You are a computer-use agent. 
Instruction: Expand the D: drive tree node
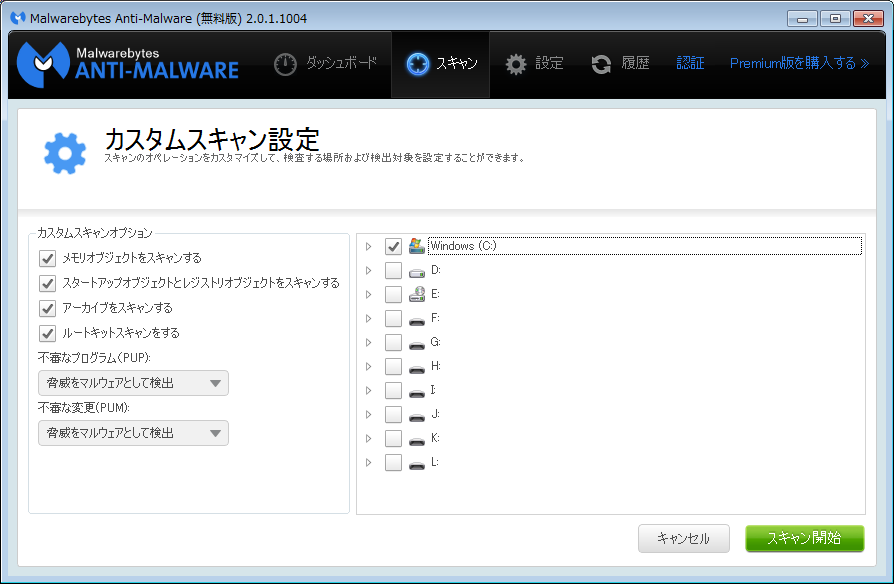[x=369, y=270]
